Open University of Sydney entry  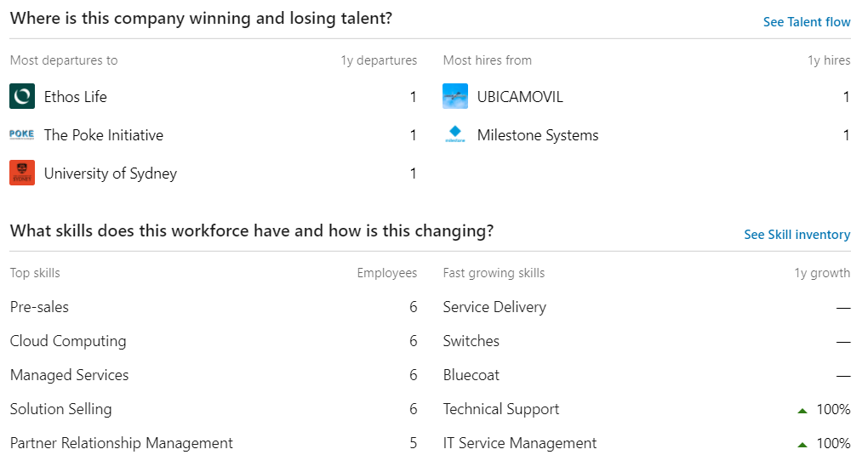pyautogui.click(x=110, y=173)
